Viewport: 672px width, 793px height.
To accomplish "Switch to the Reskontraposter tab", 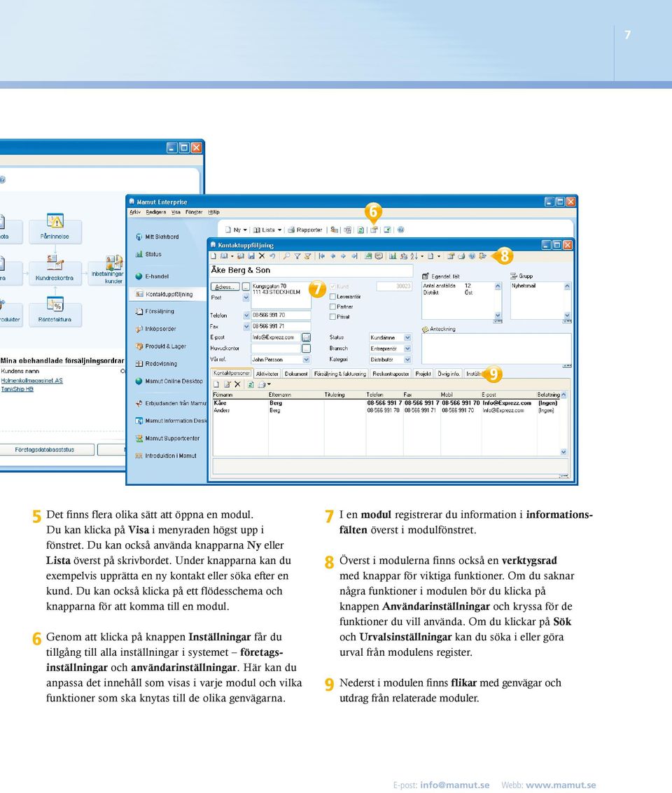I will 391,374.
